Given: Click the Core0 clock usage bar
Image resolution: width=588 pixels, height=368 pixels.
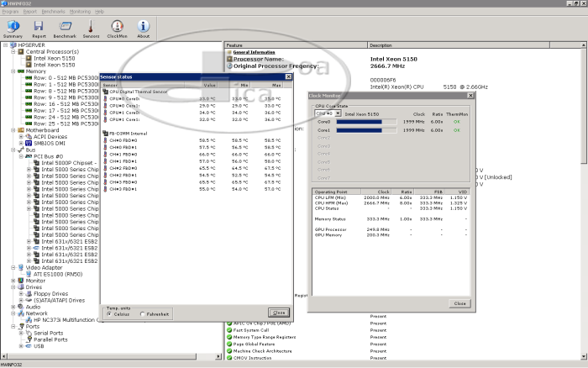Looking at the screenshot, I should (366, 122).
